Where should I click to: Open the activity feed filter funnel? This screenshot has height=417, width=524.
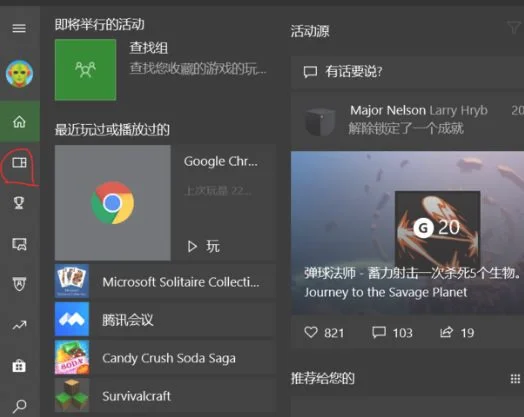tap(514, 27)
